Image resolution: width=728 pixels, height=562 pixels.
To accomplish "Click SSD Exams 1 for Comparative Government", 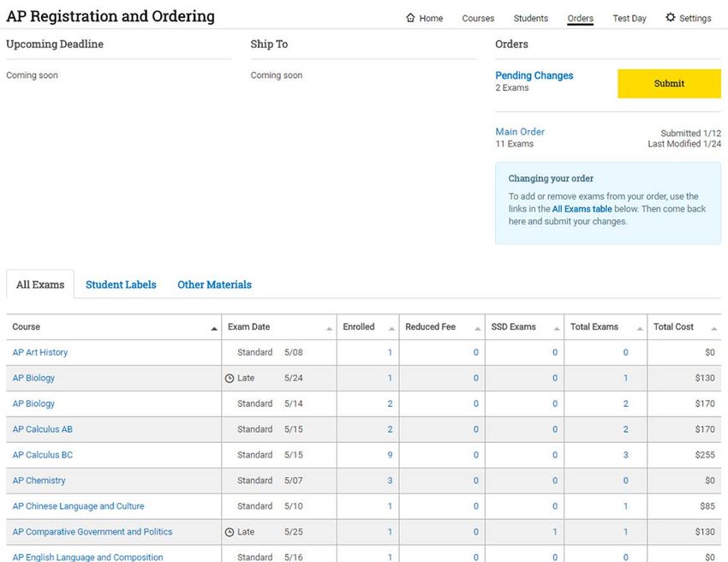I will [x=555, y=532].
